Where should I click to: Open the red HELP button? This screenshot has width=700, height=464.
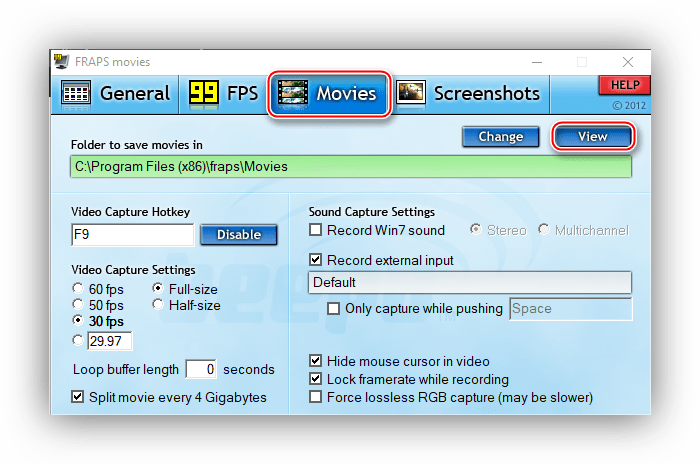coord(624,85)
